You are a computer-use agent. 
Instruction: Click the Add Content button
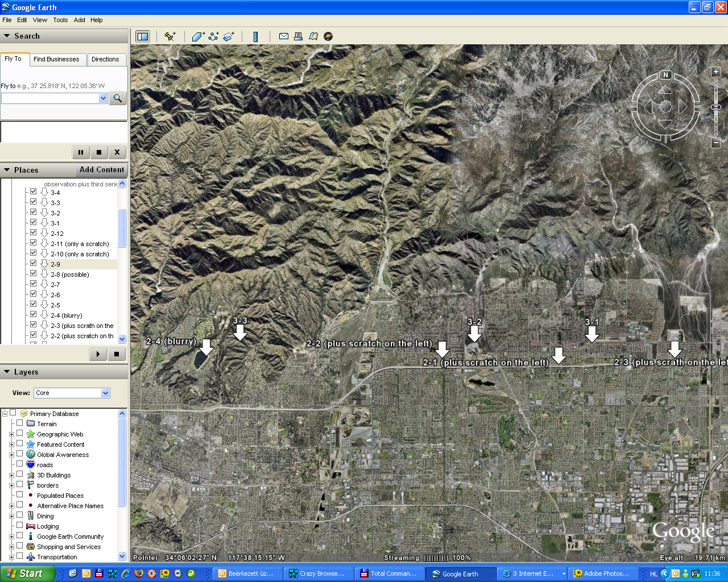pos(101,170)
